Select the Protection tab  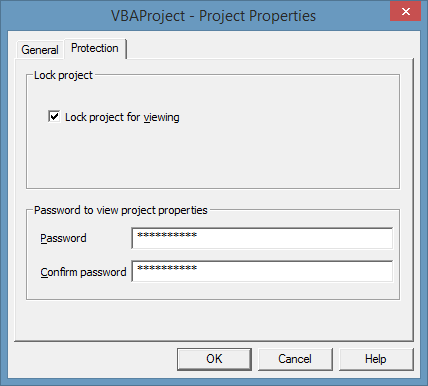[x=95, y=48]
